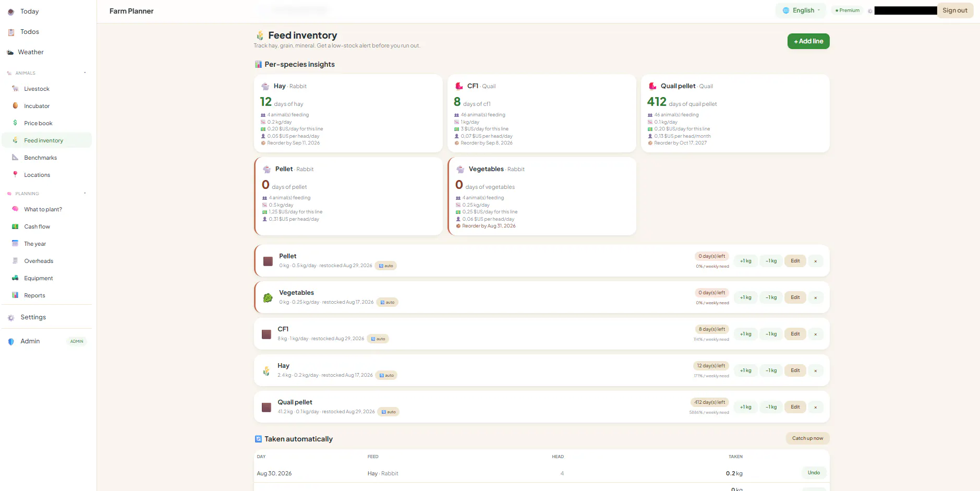
Task: Click the Admin shield icon
Action: pyautogui.click(x=11, y=341)
